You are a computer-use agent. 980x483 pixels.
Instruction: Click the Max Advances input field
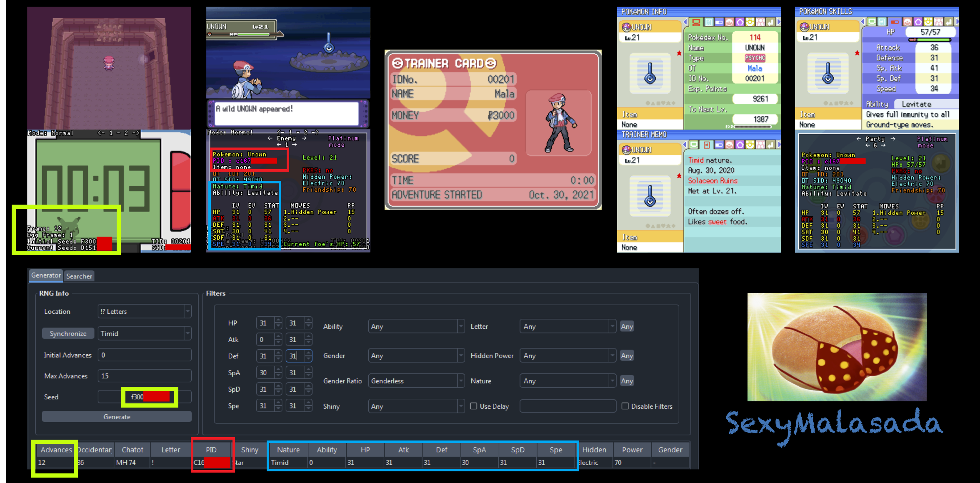point(145,376)
